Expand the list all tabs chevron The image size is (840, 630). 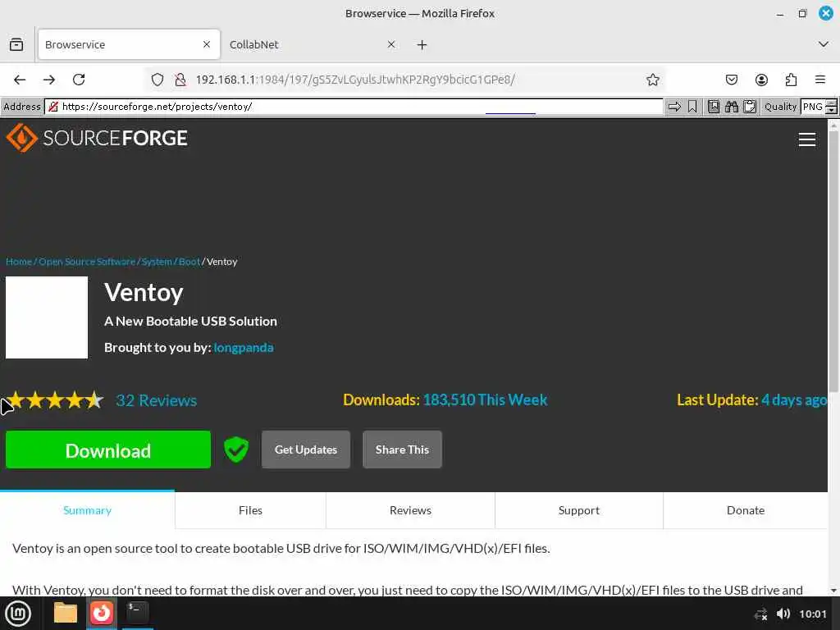pos(824,44)
